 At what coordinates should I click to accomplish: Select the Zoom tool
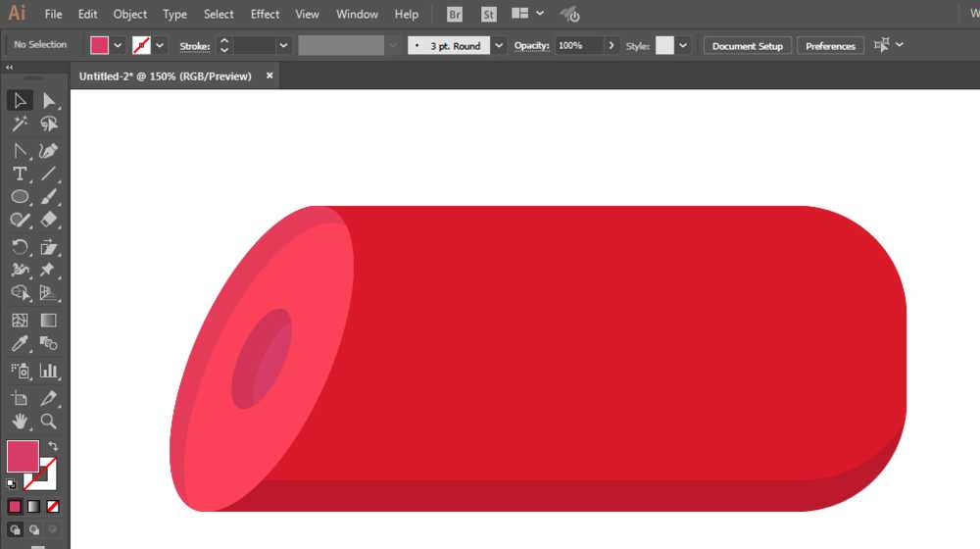pyautogui.click(x=48, y=422)
